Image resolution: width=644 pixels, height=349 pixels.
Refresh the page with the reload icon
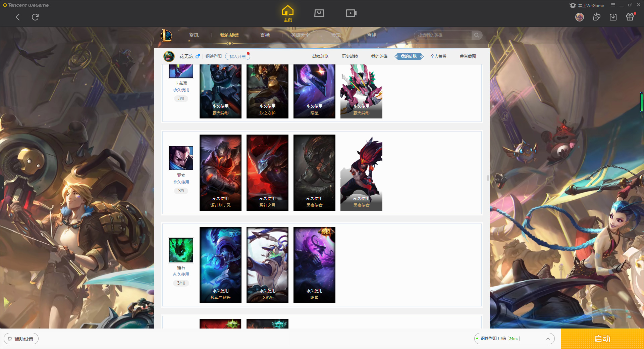[x=35, y=17]
